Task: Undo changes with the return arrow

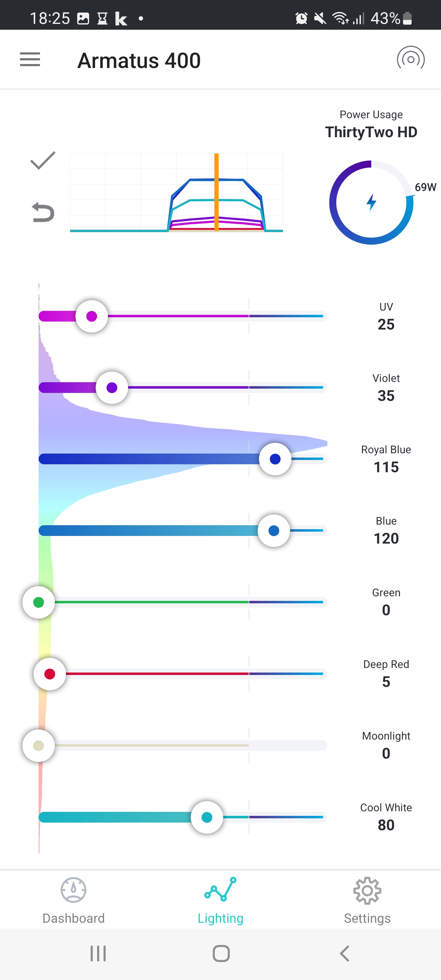Action: pyautogui.click(x=43, y=212)
